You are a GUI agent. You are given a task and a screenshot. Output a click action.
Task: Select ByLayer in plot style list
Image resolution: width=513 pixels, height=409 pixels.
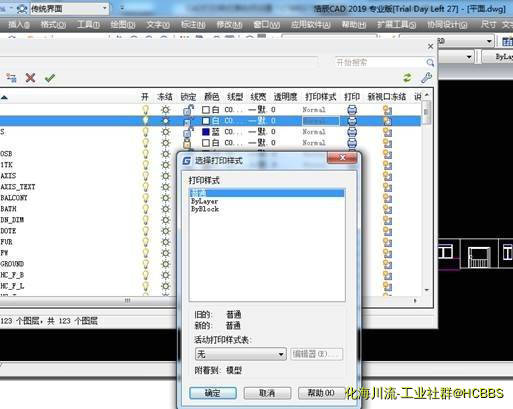click(204, 201)
